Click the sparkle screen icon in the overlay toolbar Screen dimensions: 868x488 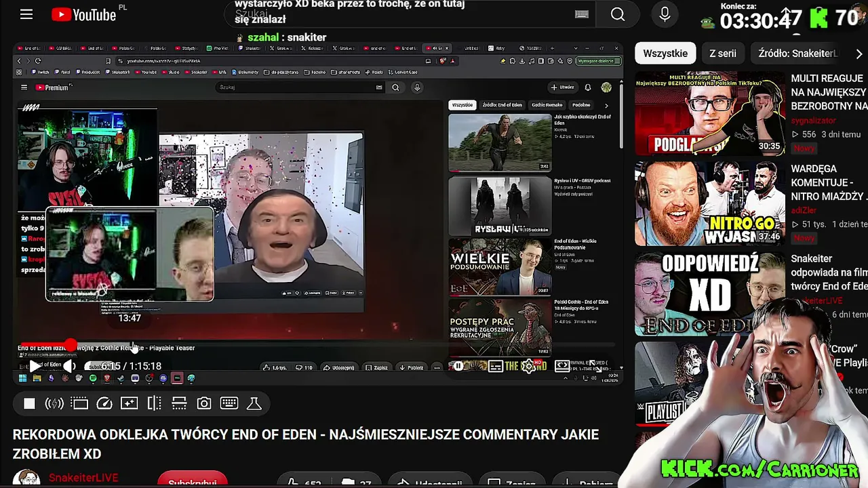(x=129, y=404)
